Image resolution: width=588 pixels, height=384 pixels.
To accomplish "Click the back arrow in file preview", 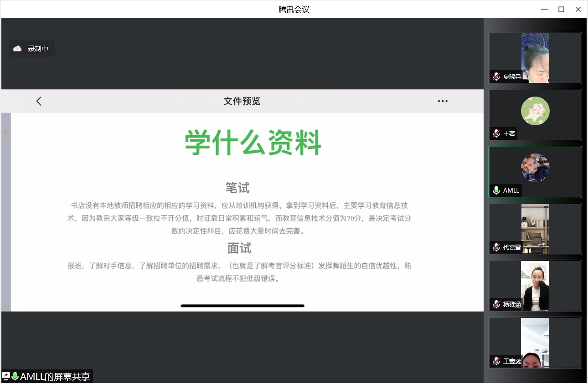I will (x=39, y=101).
